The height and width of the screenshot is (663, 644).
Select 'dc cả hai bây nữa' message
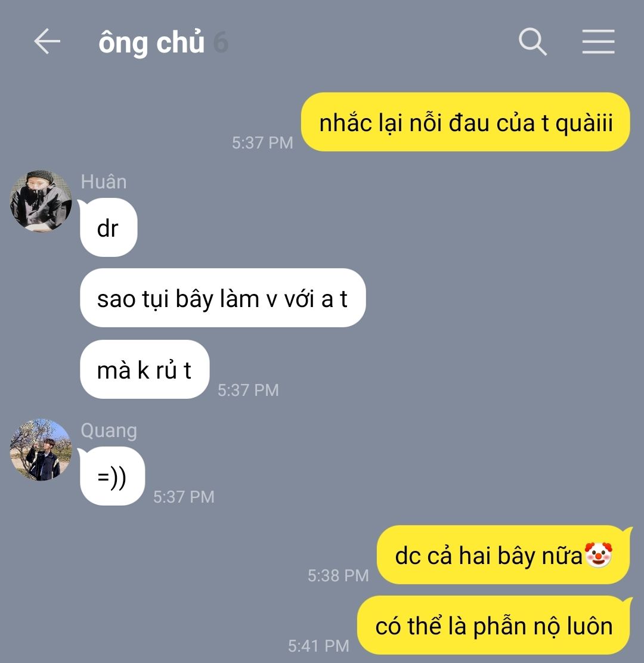tap(503, 554)
